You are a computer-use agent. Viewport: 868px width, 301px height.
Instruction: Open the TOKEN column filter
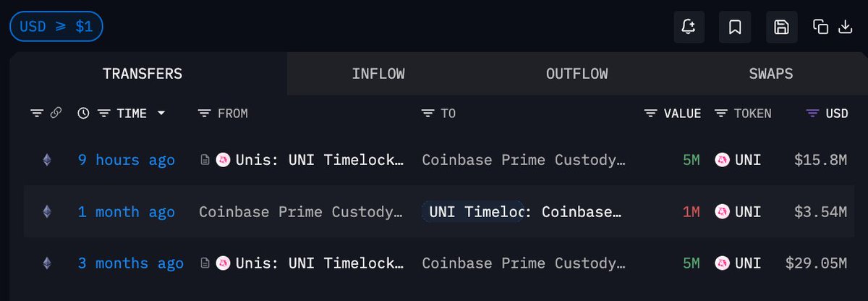tap(720, 114)
